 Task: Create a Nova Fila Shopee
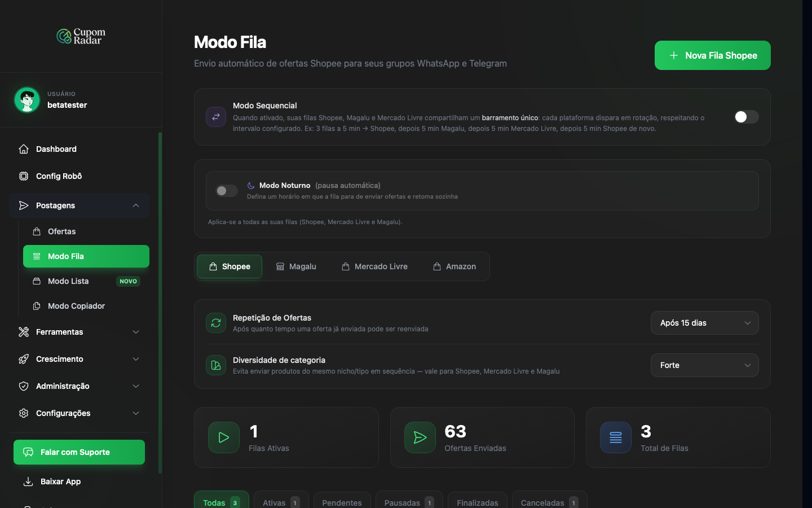click(713, 55)
